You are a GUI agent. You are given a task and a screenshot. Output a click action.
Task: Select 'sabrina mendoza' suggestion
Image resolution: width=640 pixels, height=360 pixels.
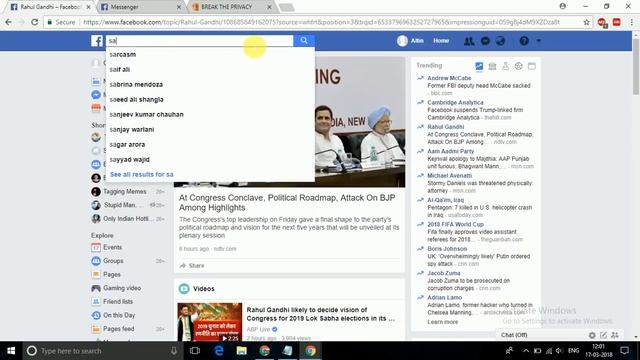point(210,84)
